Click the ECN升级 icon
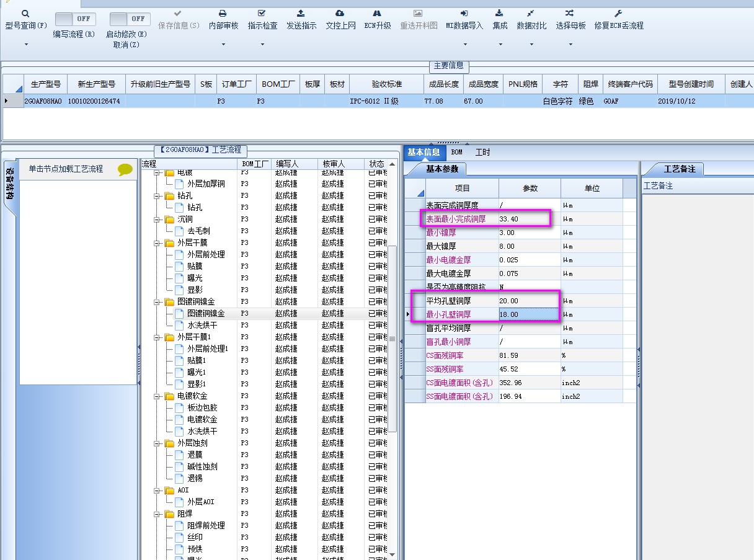Viewport: 754px width, 560px height. point(377,13)
